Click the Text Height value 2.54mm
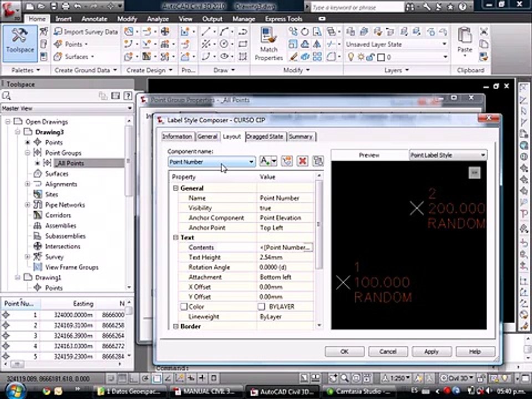 click(x=271, y=257)
